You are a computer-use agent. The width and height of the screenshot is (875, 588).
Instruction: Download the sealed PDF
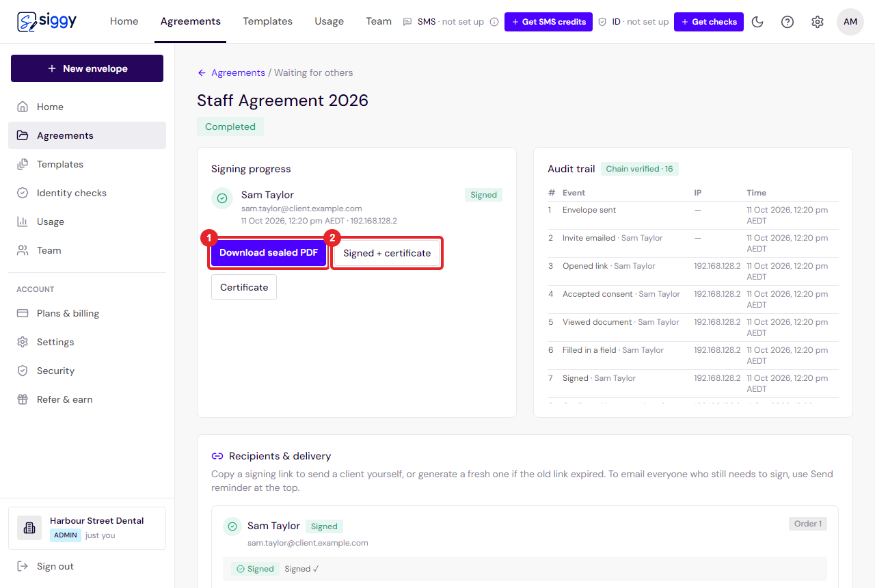pyautogui.click(x=269, y=252)
